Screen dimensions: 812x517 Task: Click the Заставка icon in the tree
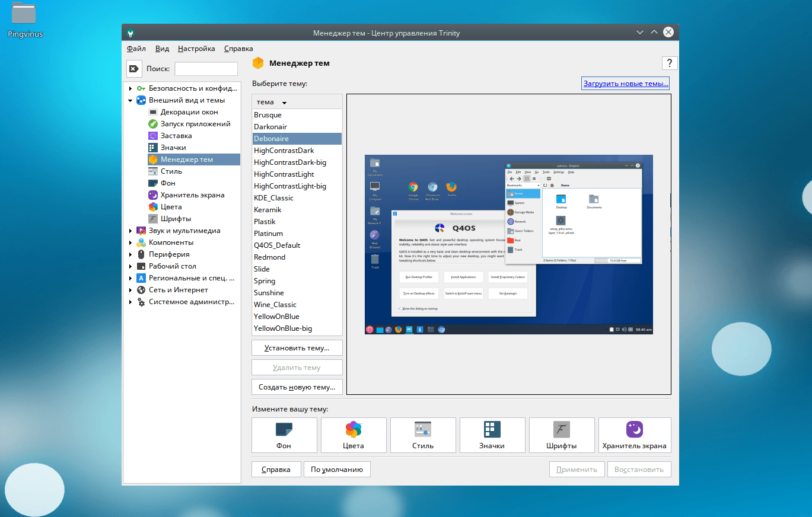153,136
